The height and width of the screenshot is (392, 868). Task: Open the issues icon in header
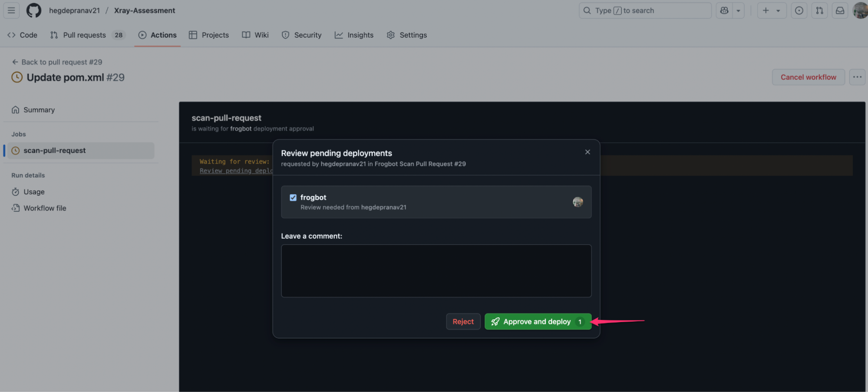pyautogui.click(x=799, y=10)
